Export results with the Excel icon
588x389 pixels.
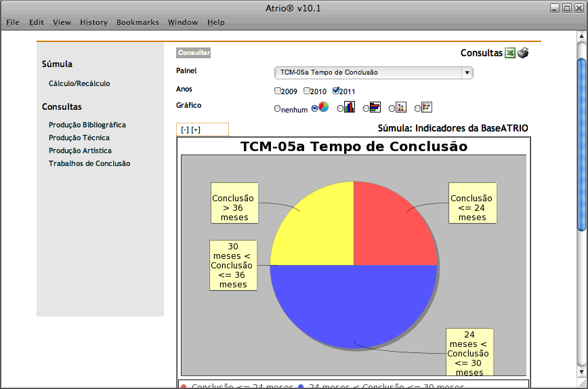pos(510,54)
